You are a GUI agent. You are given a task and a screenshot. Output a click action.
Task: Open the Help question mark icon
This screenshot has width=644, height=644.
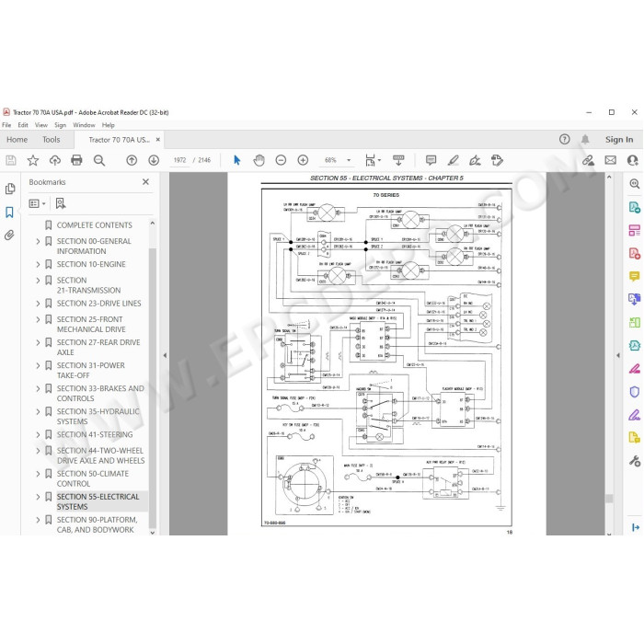(565, 140)
